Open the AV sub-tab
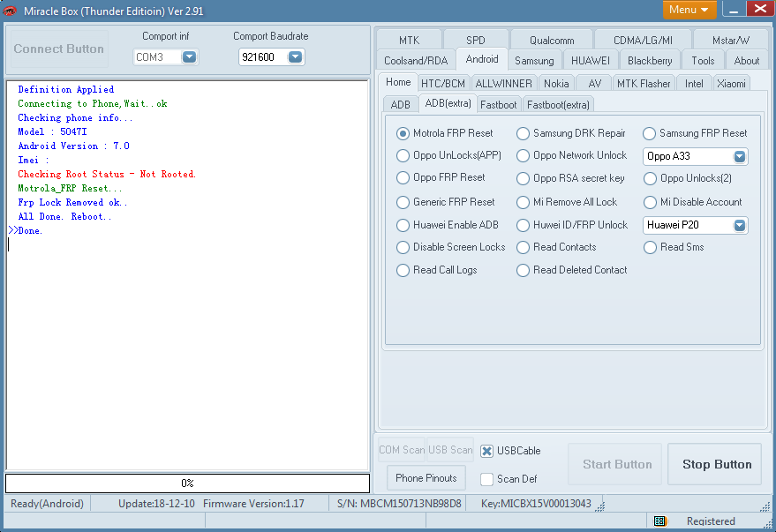 [x=594, y=84]
